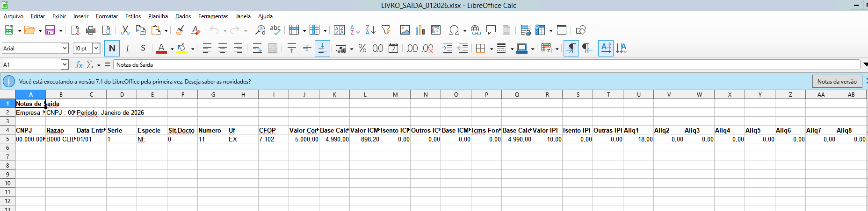Set right-to-left paragraph direction
The image size is (868, 211).
[587, 49]
